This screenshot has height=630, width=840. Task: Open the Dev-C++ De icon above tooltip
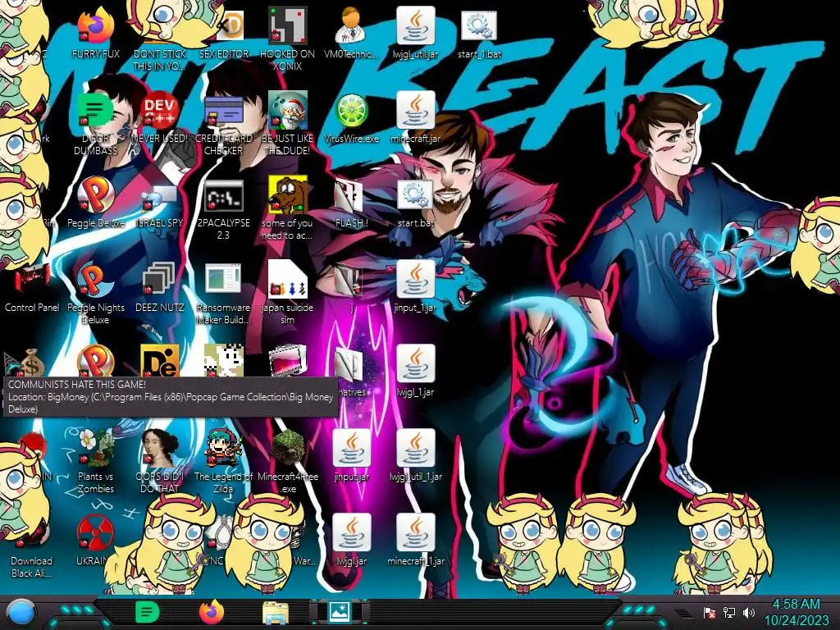(159, 361)
